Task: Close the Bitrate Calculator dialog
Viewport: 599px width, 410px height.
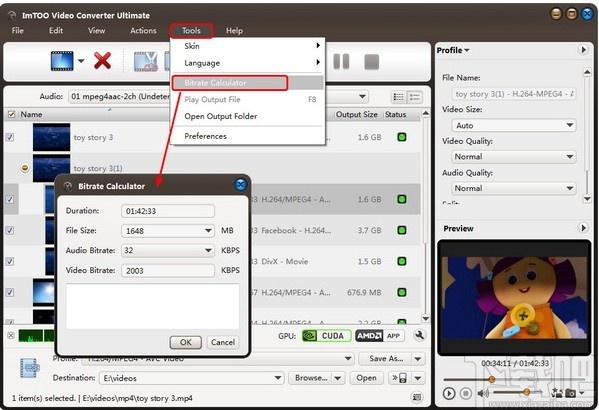Action: 240,185
